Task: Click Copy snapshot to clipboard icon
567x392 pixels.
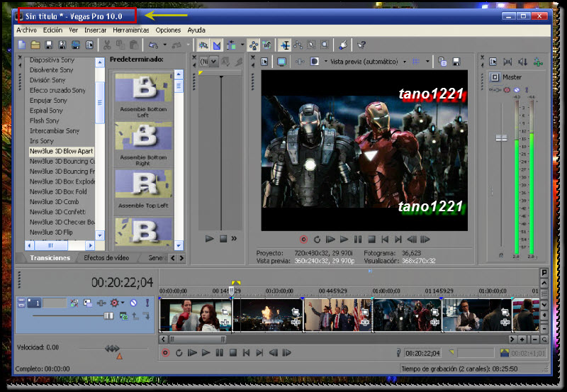Action: coord(442,62)
